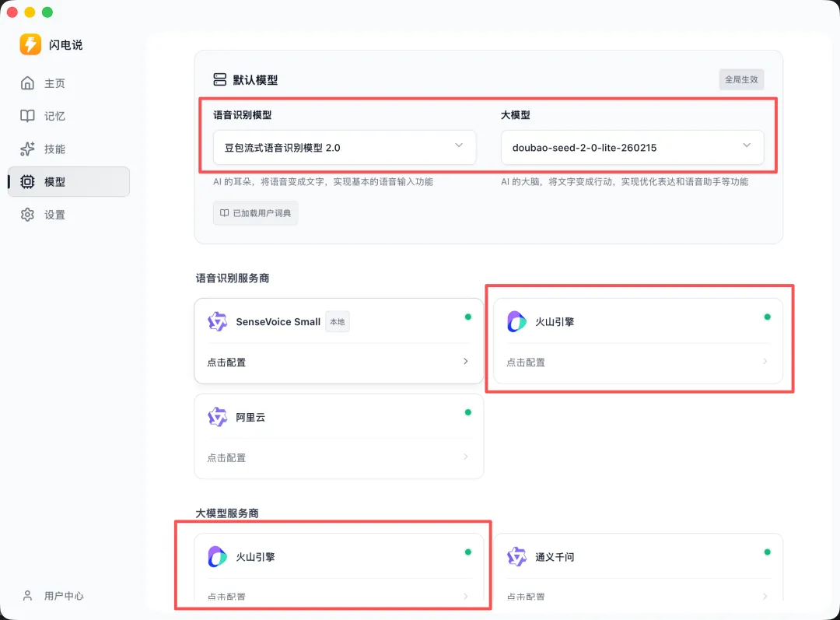Open 点击配置 for 通义千问
This screenshot has width=840, height=620.
point(638,596)
